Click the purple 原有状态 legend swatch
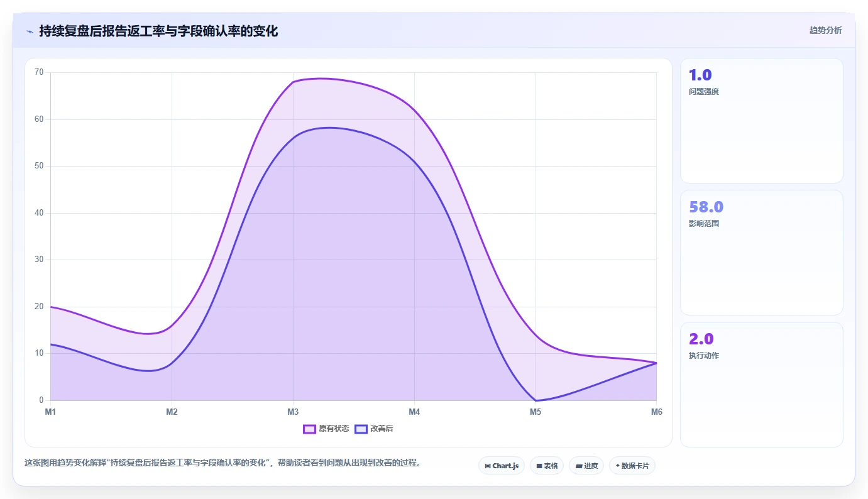Viewport: 868px width, 499px height. [309, 429]
